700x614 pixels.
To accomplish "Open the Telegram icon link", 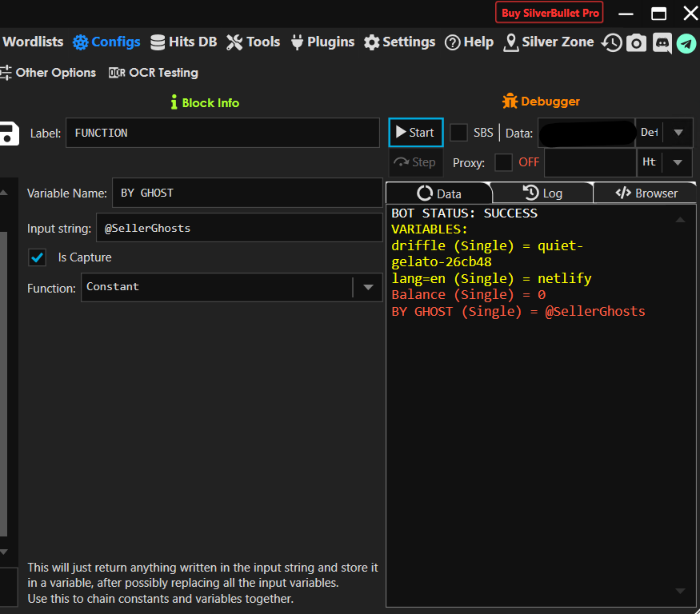I will click(x=686, y=43).
